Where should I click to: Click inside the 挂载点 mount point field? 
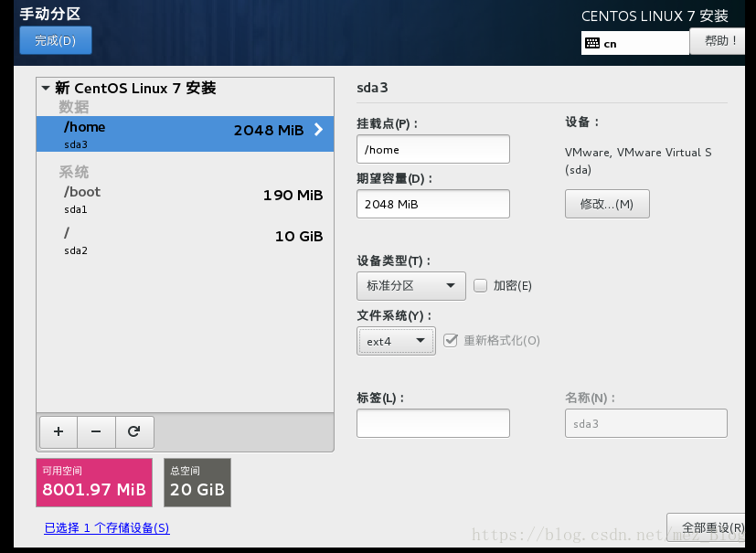click(x=432, y=148)
